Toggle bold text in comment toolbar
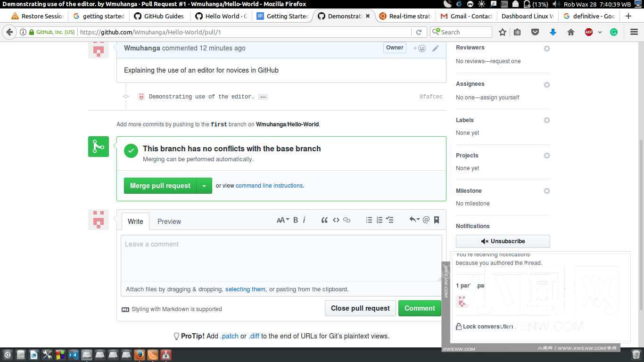 pos(296,220)
